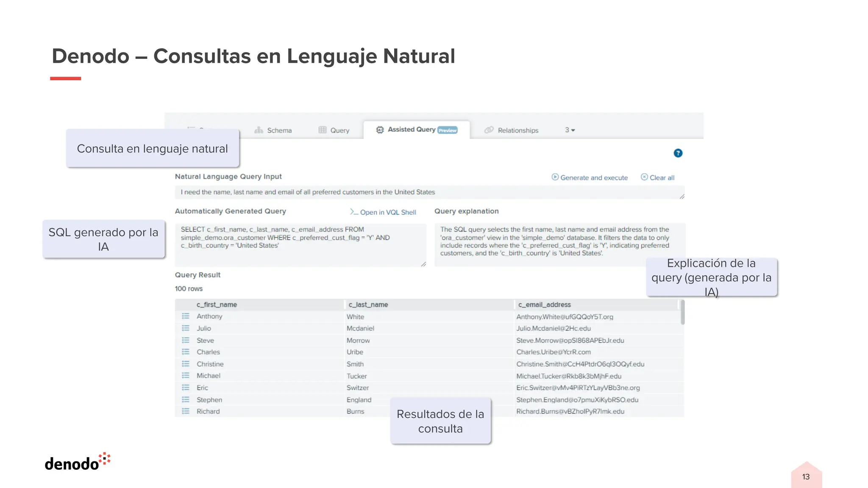Switch to the Relationships tab
Viewport: 868px width, 488px height.
pyautogui.click(x=517, y=130)
